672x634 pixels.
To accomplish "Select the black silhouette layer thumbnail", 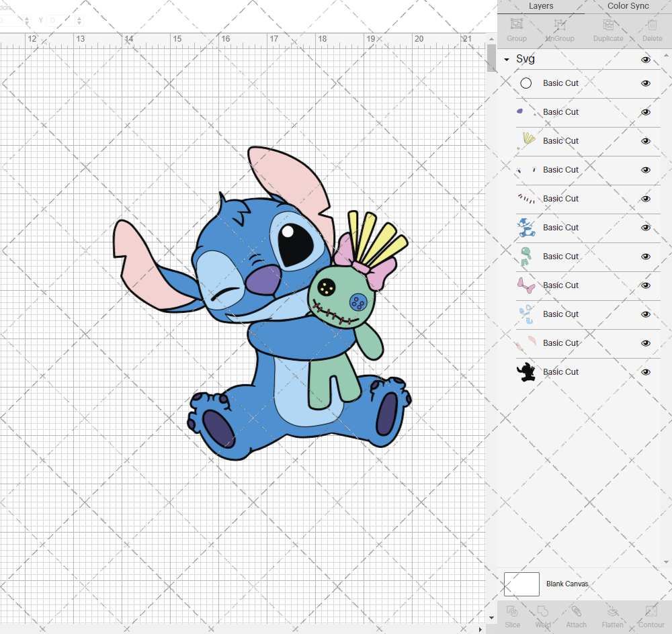I will pos(526,372).
